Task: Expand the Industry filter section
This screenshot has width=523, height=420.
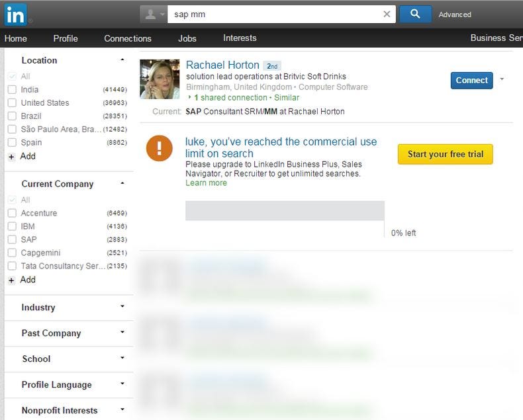Action: (122, 306)
